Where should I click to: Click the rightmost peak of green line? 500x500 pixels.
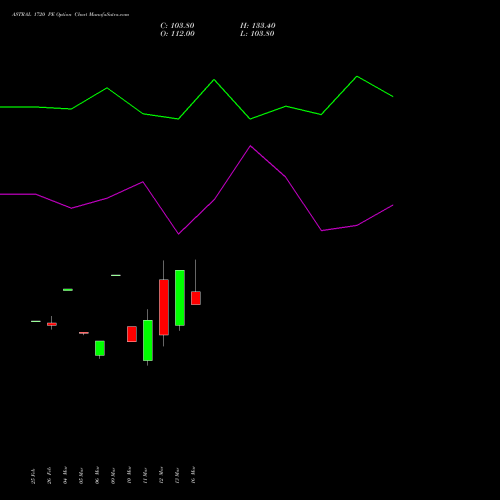click(x=357, y=77)
